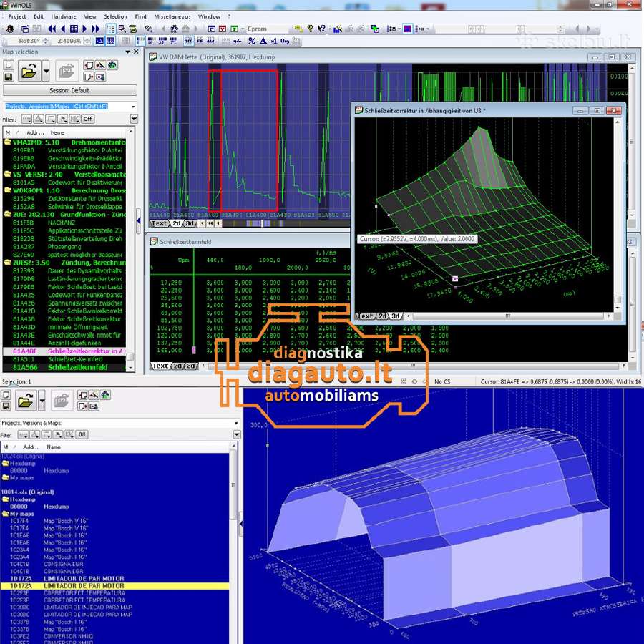The width and height of the screenshot is (644, 644).
Task: Collapse ZUE: 282.130 folder
Action: (x=7, y=215)
